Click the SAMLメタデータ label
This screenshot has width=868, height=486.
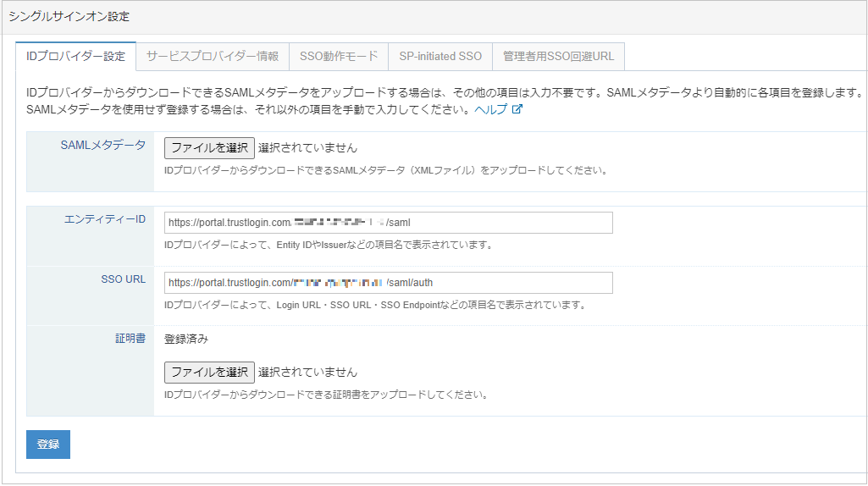(103, 145)
